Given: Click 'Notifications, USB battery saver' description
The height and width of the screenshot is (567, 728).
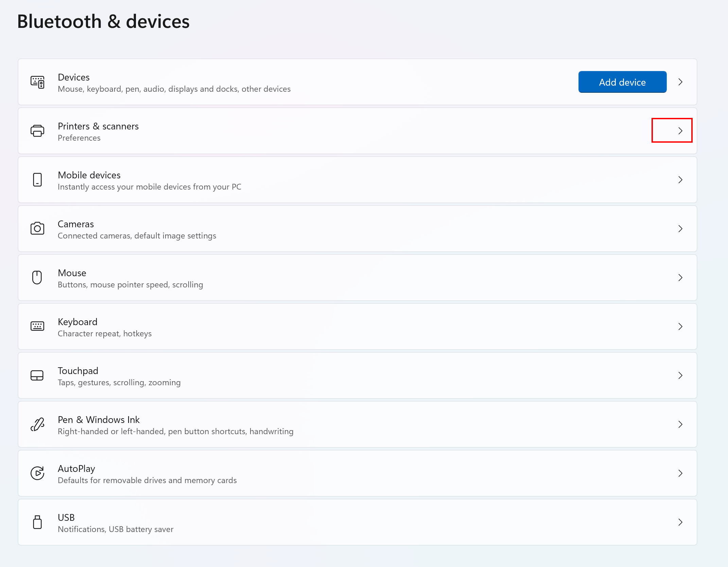Looking at the screenshot, I should [x=116, y=529].
